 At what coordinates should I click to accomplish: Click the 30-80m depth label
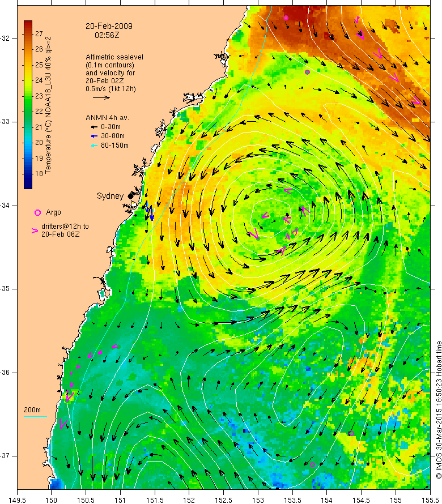coord(113,136)
